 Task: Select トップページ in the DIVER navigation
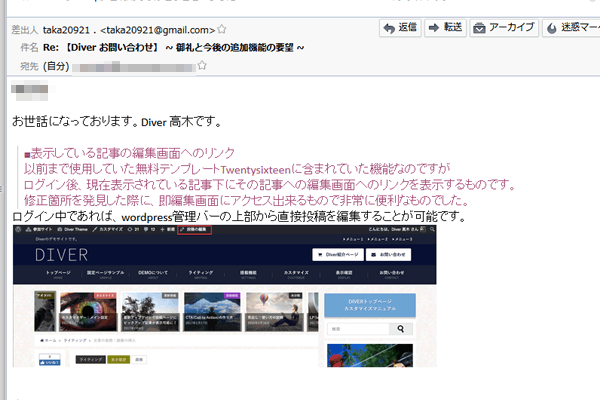click(x=58, y=274)
